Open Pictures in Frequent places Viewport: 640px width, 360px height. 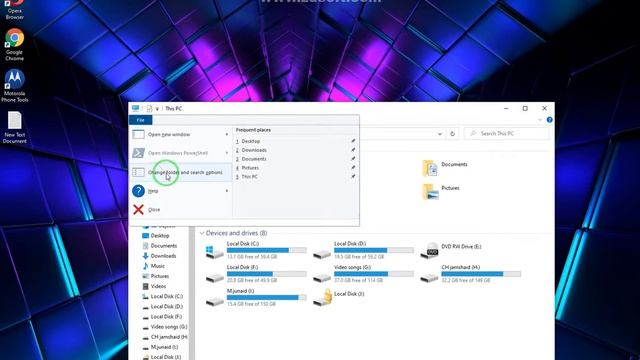[x=250, y=168]
